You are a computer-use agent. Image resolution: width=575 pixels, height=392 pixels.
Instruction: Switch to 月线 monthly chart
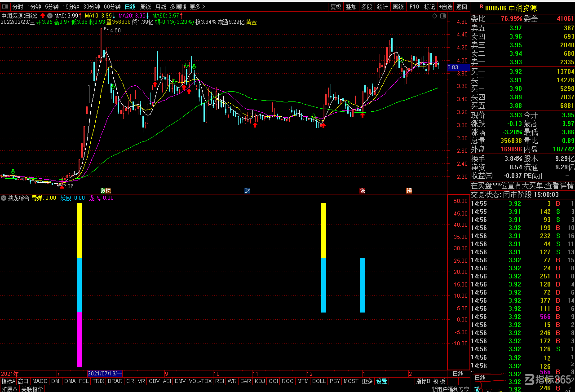point(160,7)
